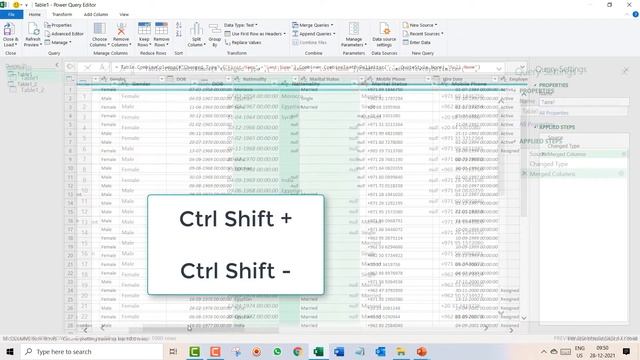Viewport: 640px width, 360px height.
Task: Close the Query Settings pane
Action: point(625,71)
